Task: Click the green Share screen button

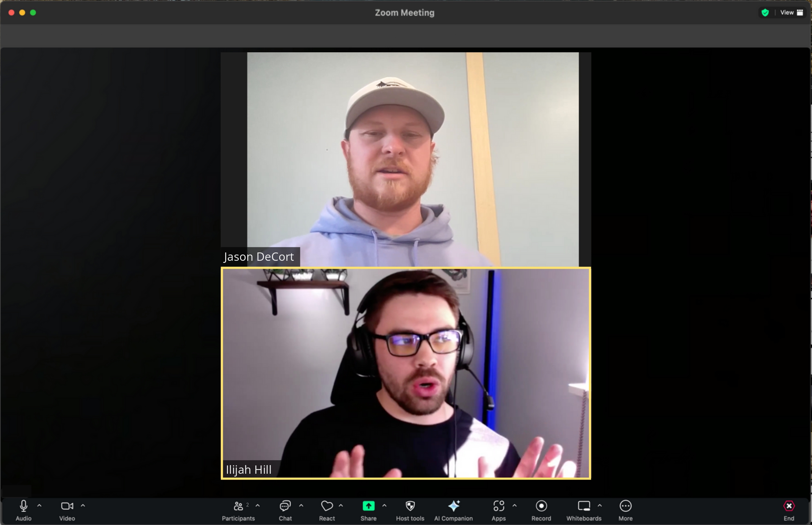Action: point(368,510)
